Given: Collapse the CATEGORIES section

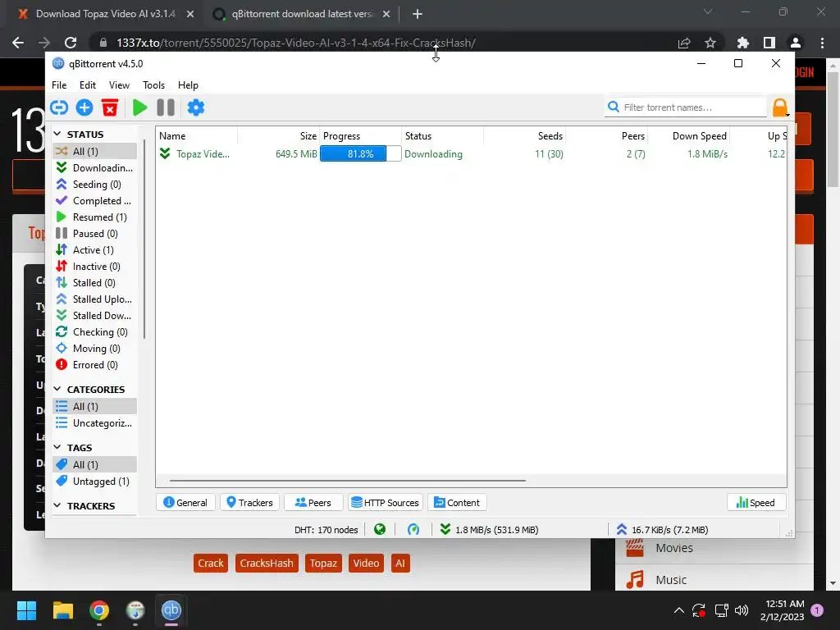Looking at the screenshot, I should [57, 389].
